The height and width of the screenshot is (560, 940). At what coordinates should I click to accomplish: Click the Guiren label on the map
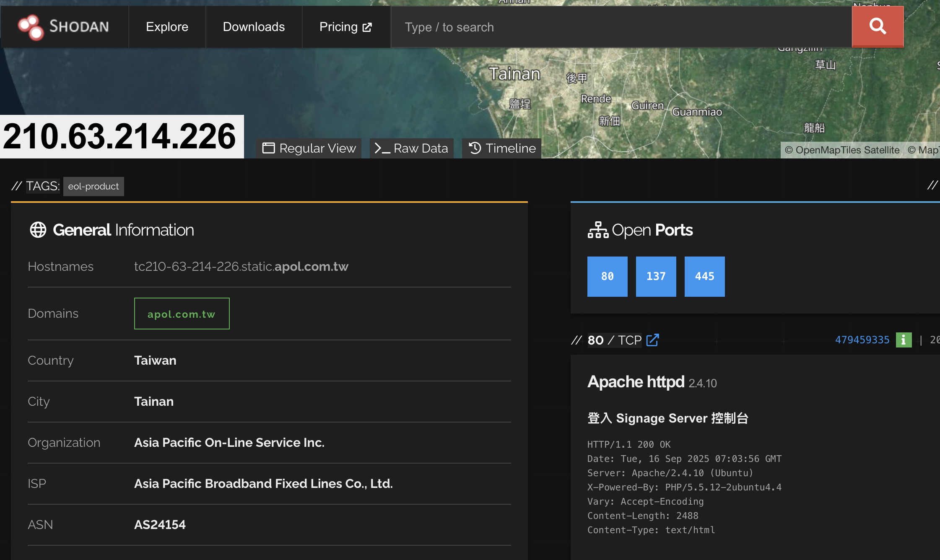pos(648,106)
